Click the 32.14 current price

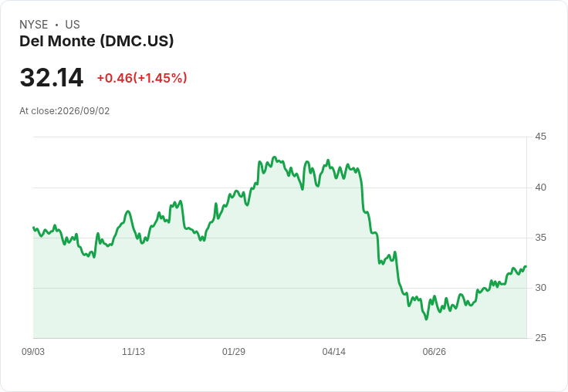[x=52, y=77]
